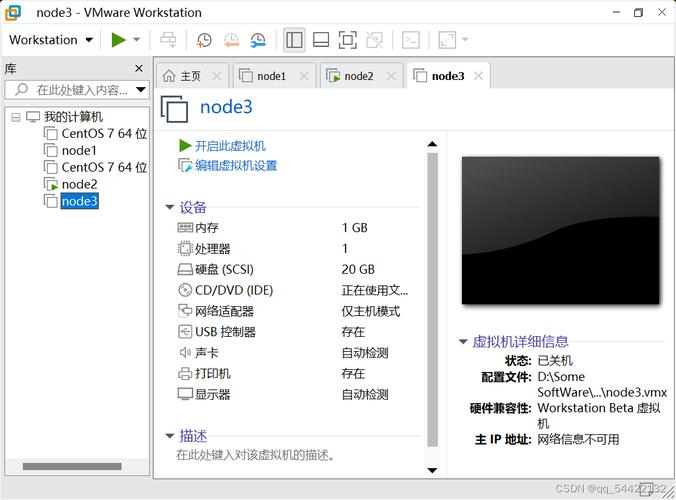Toggle the thumbnail bar view icon
Viewport: 676px width, 500px height.
(321, 40)
